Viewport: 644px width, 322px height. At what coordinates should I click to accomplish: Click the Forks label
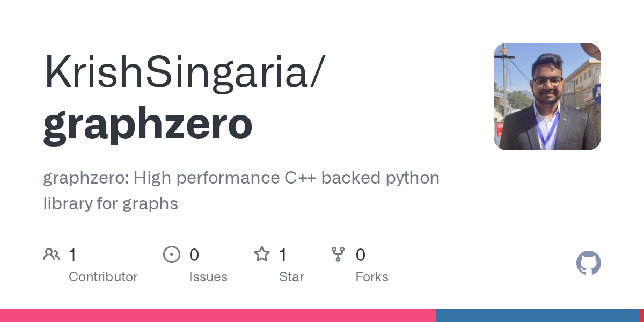[372, 277]
